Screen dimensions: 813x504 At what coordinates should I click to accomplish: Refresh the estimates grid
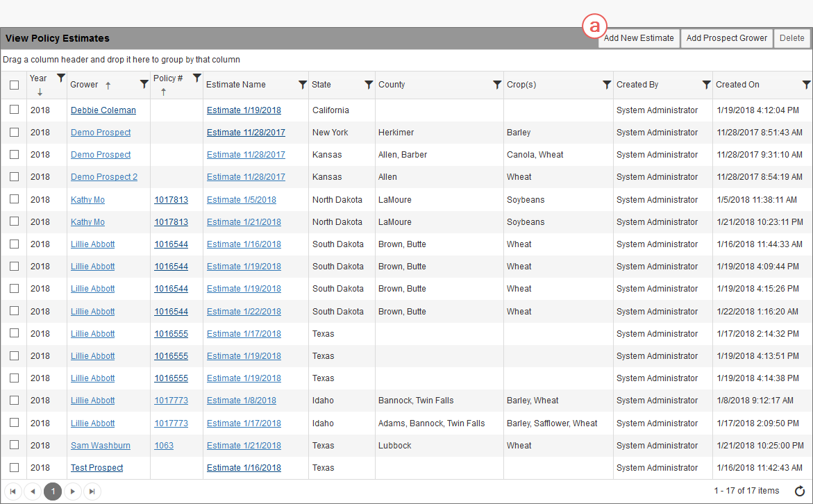pyautogui.click(x=800, y=491)
